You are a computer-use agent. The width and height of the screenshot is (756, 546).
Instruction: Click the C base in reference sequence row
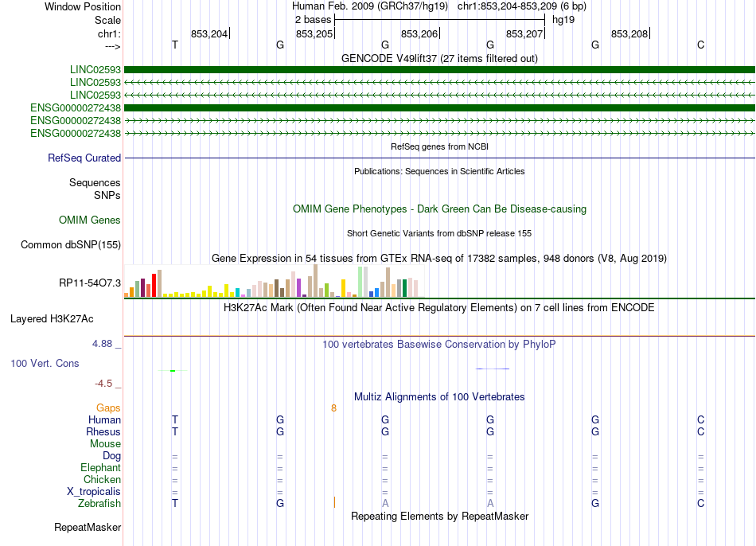(700, 45)
